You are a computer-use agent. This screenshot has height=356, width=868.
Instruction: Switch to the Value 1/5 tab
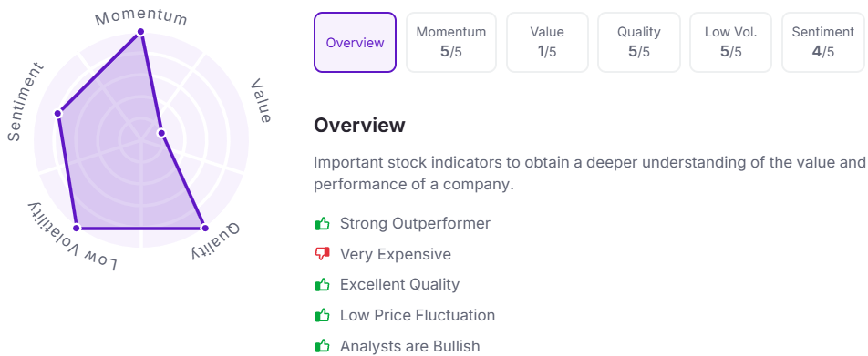[x=547, y=43]
